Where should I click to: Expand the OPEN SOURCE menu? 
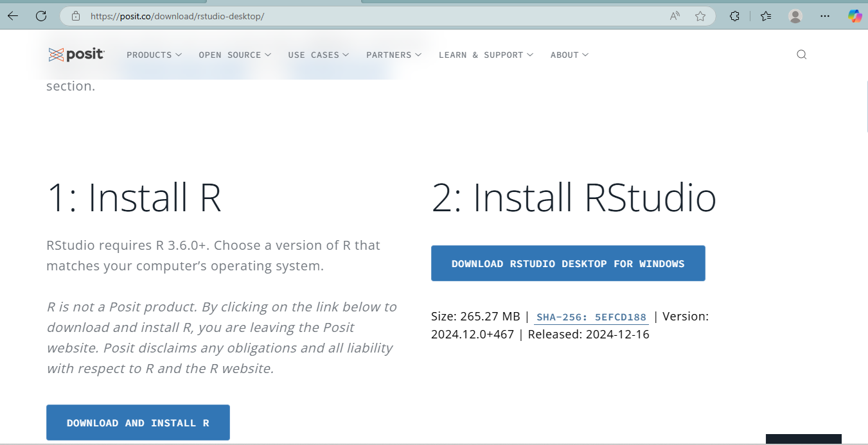(x=235, y=55)
